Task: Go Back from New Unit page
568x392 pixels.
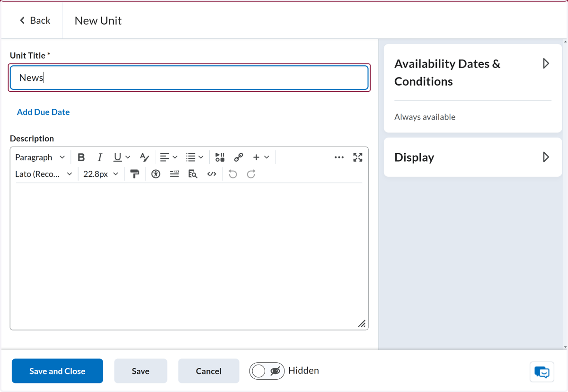Action: click(35, 20)
